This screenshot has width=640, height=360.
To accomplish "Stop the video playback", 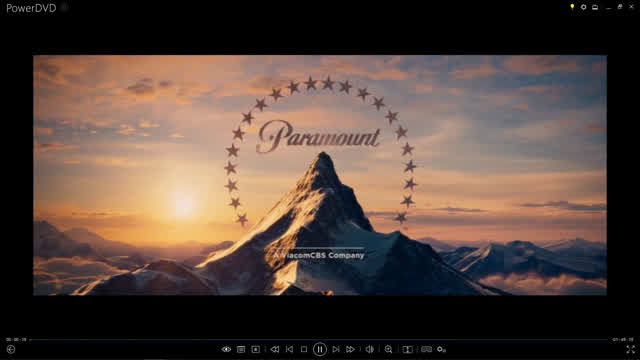I will 304,349.
